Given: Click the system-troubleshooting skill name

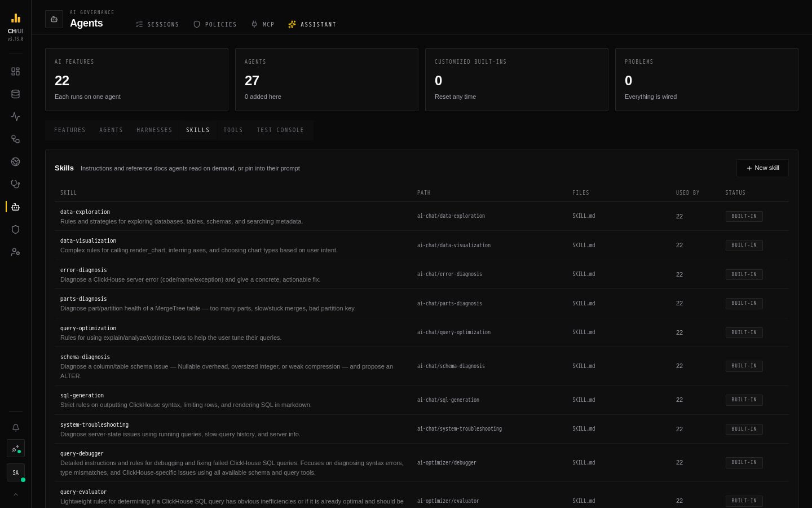Looking at the screenshot, I should [x=94, y=425].
